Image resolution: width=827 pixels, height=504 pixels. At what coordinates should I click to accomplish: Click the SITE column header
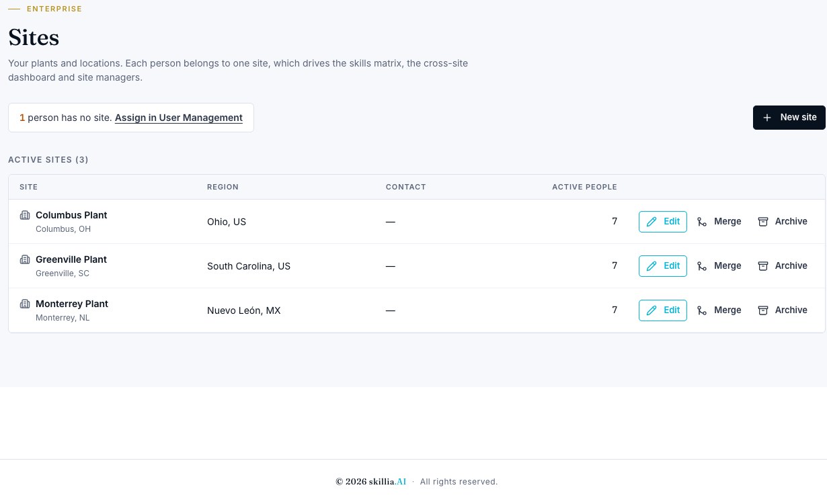point(29,187)
